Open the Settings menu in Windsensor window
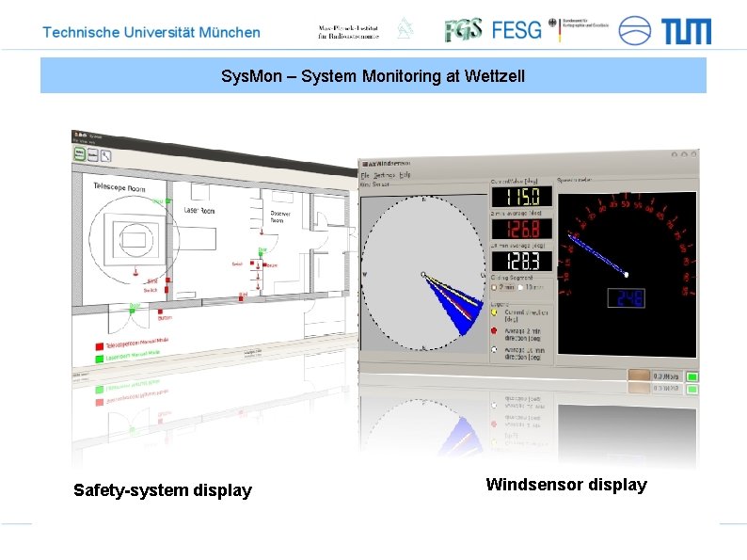 384,175
